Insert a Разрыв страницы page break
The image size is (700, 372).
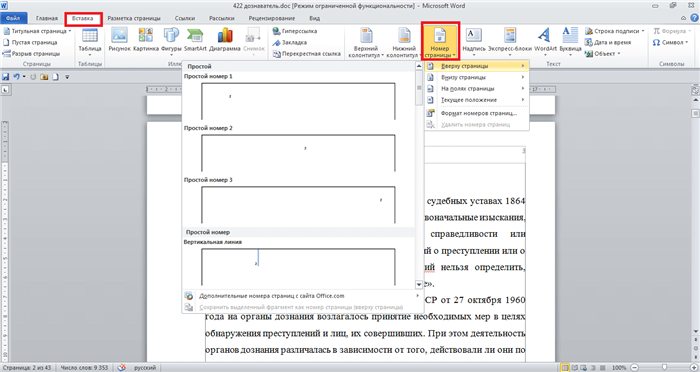pyautogui.click(x=31, y=54)
